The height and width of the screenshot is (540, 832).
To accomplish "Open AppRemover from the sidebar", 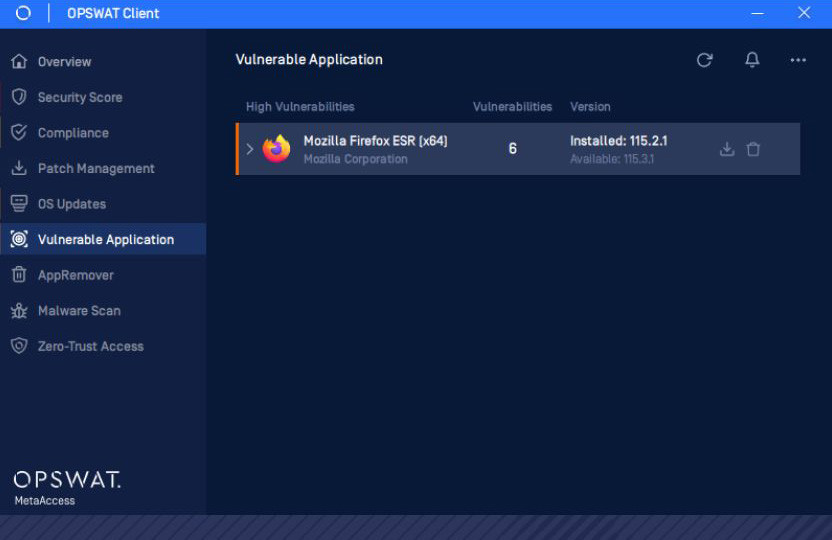I will click(103, 275).
